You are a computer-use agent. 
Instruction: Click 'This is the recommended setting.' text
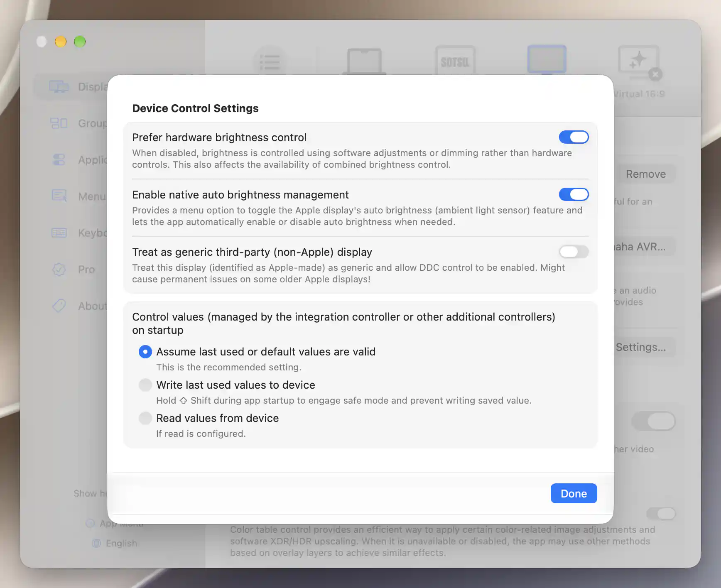click(x=229, y=367)
